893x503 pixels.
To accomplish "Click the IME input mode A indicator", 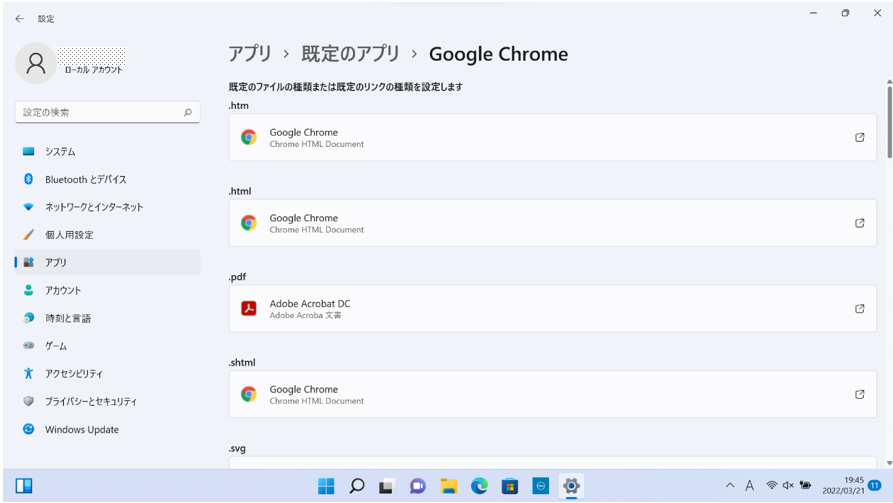I will click(749, 485).
